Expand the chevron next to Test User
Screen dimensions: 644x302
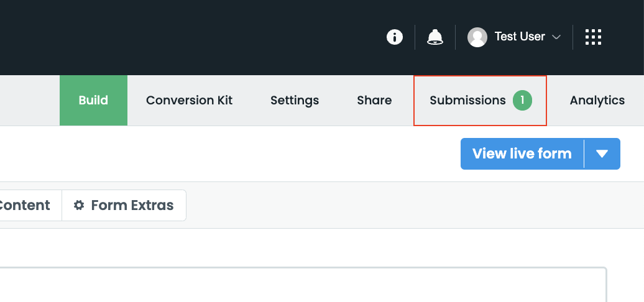click(x=556, y=37)
